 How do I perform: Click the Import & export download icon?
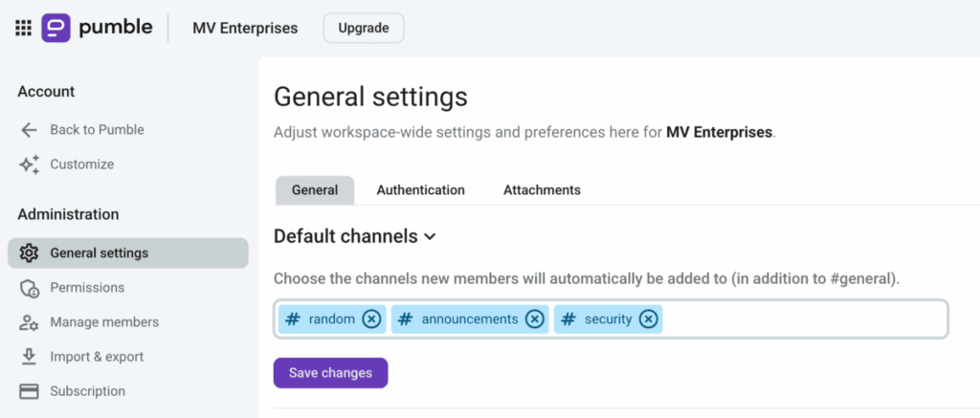click(29, 357)
